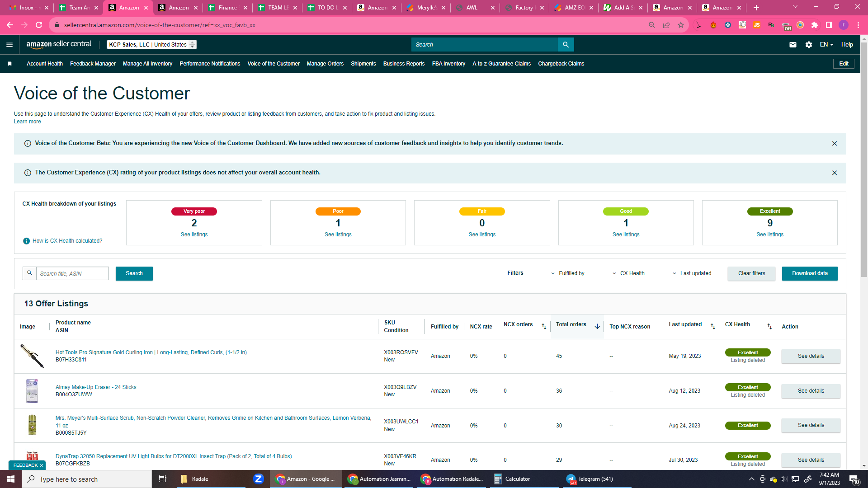Dismiss the Voice of the Customer Beta banner
Image resolution: width=868 pixels, height=488 pixels.
[835, 144]
